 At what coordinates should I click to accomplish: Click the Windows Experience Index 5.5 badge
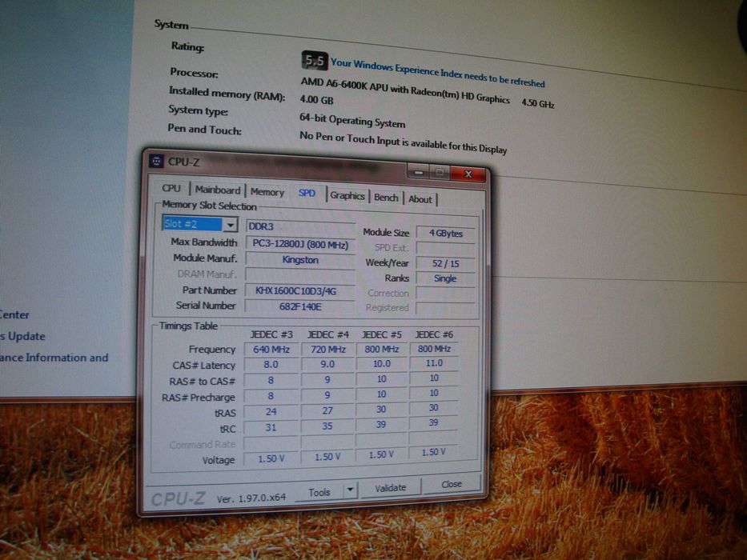tap(315, 61)
